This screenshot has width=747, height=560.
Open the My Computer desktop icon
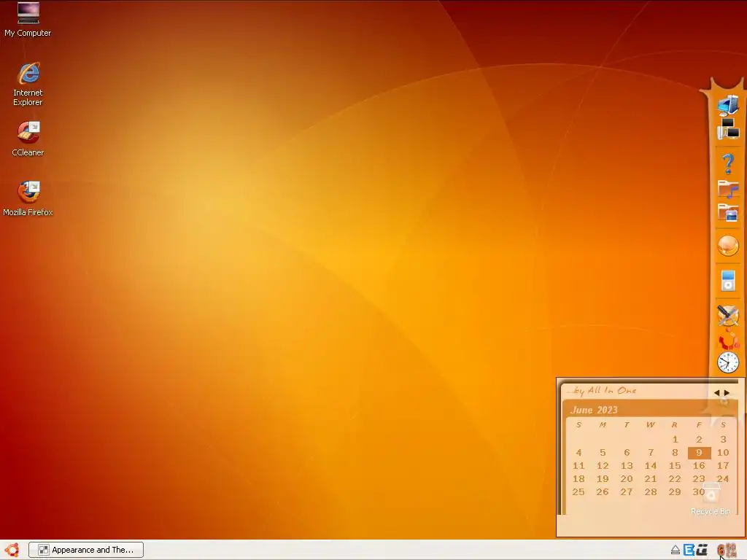click(28, 20)
